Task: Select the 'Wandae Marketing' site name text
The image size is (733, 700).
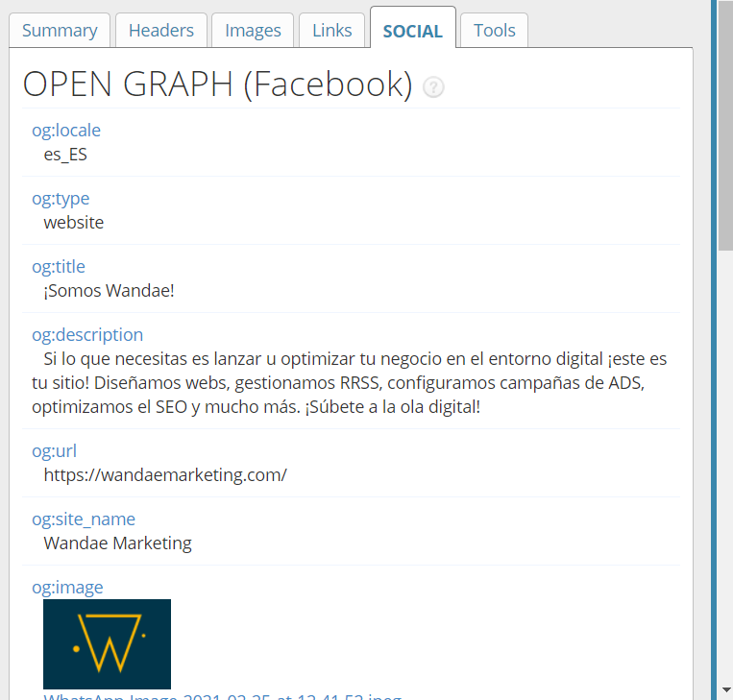Action: pyautogui.click(x=117, y=543)
